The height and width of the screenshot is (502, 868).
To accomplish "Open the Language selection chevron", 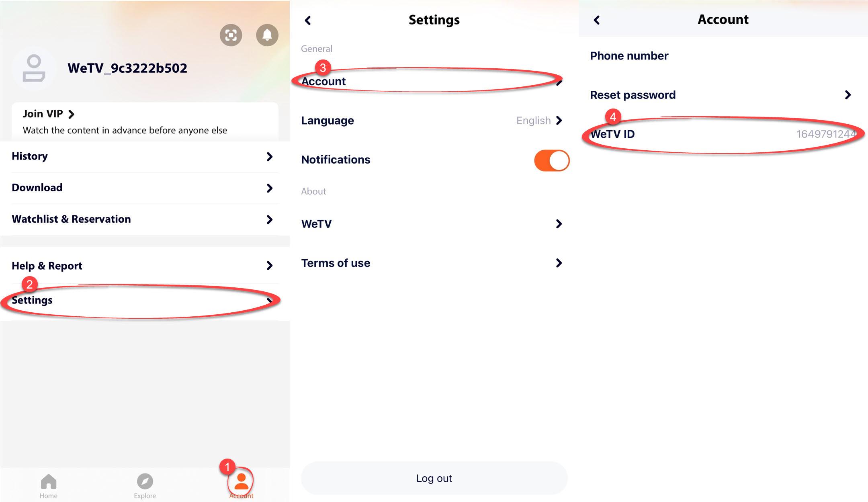I will 559,121.
